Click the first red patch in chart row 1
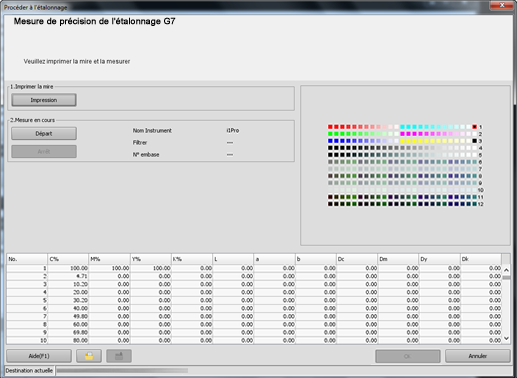Image resolution: width=517 pixels, height=378 pixels. pos(330,127)
